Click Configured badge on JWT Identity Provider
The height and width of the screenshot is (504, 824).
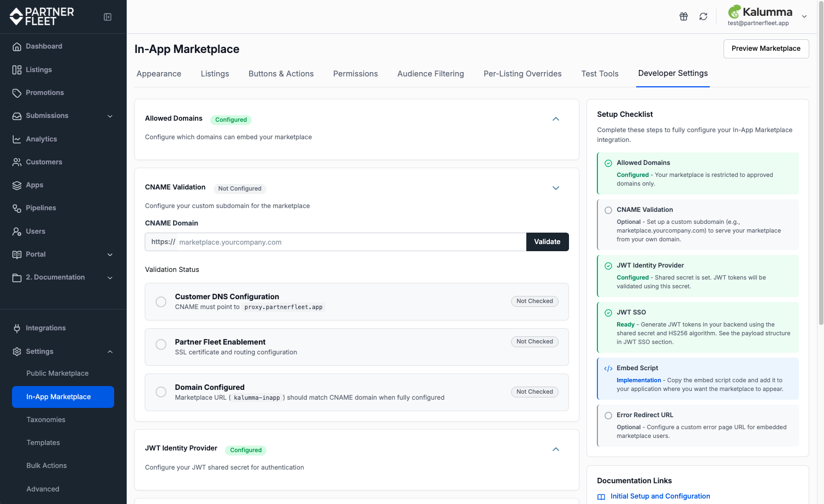246,450
